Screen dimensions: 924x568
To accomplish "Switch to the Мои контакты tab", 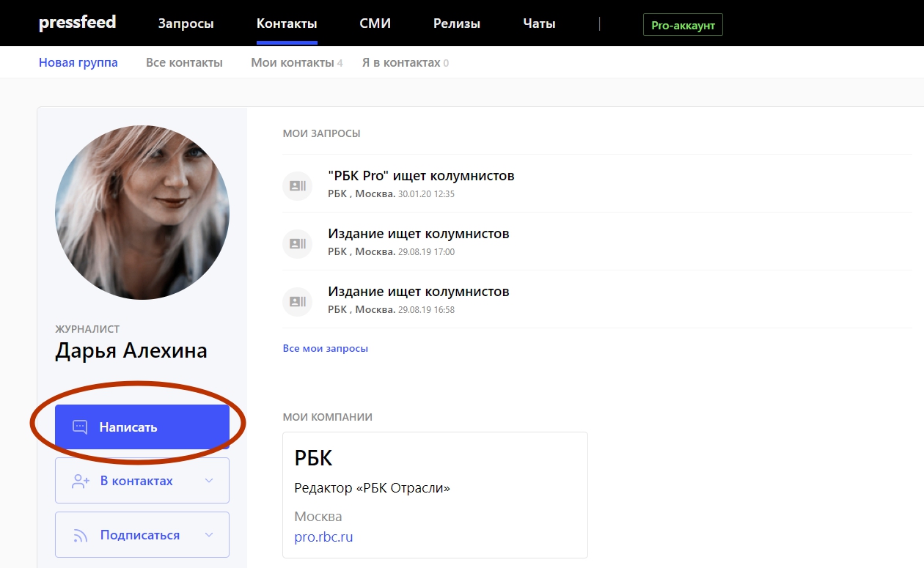I will (x=293, y=62).
